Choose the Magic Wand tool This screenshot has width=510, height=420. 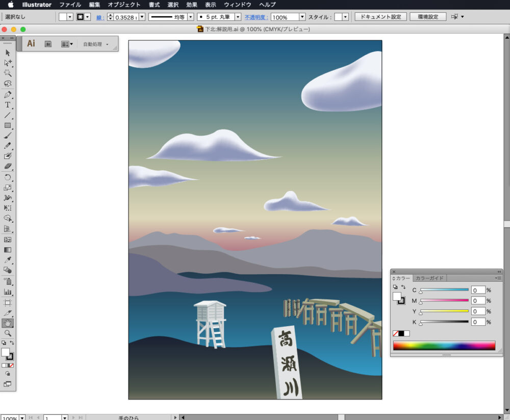click(x=8, y=73)
